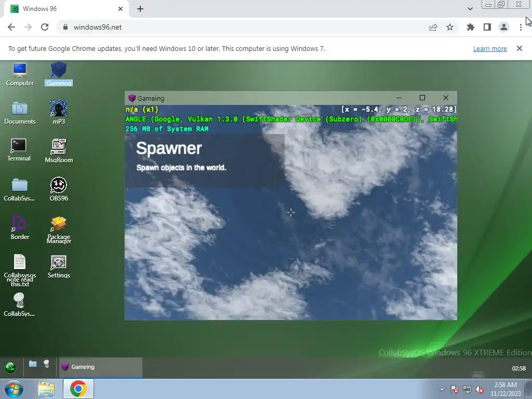Image resolution: width=532 pixels, height=399 pixels.
Task: Reload the windows96.net page
Action: tap(45, 27)
